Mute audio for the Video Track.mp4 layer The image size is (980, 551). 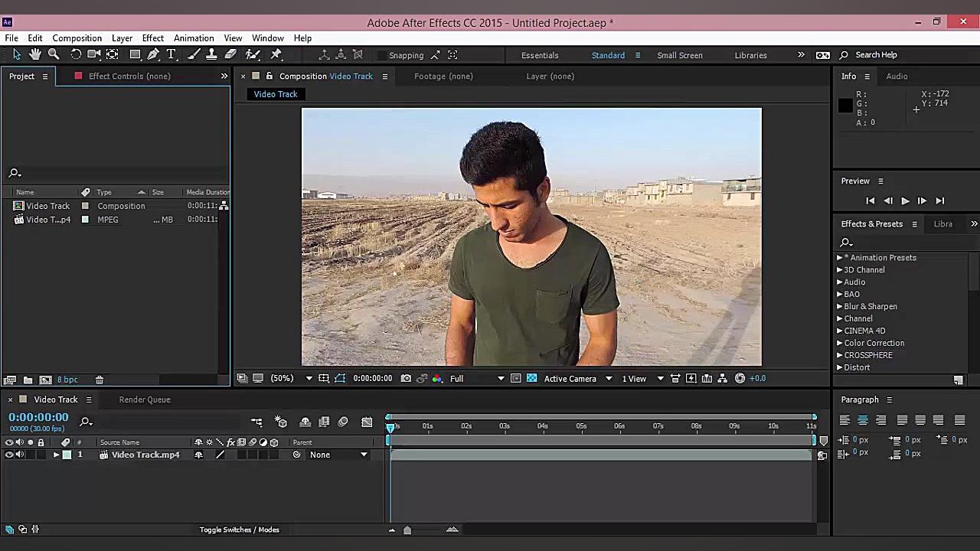click(x=19, y=454)
